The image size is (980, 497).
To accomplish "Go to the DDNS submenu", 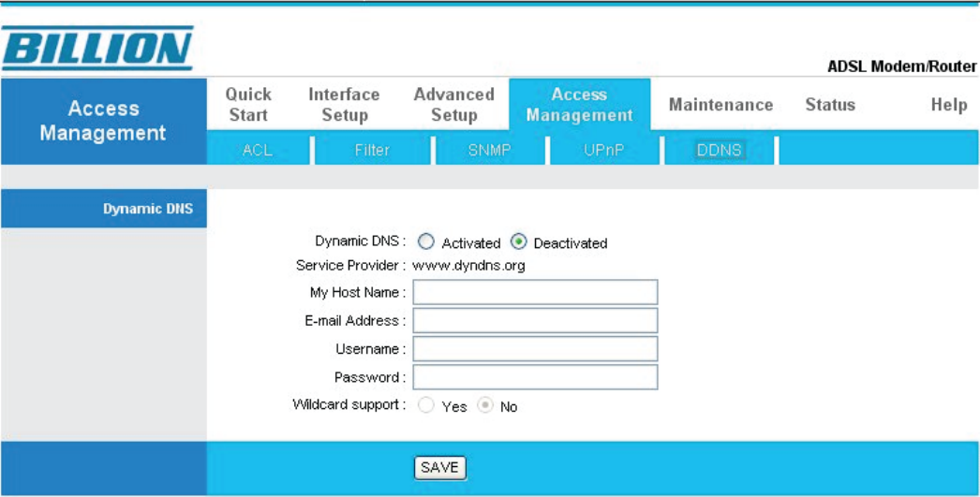I will pyautogui.click(x=719, y=150).
